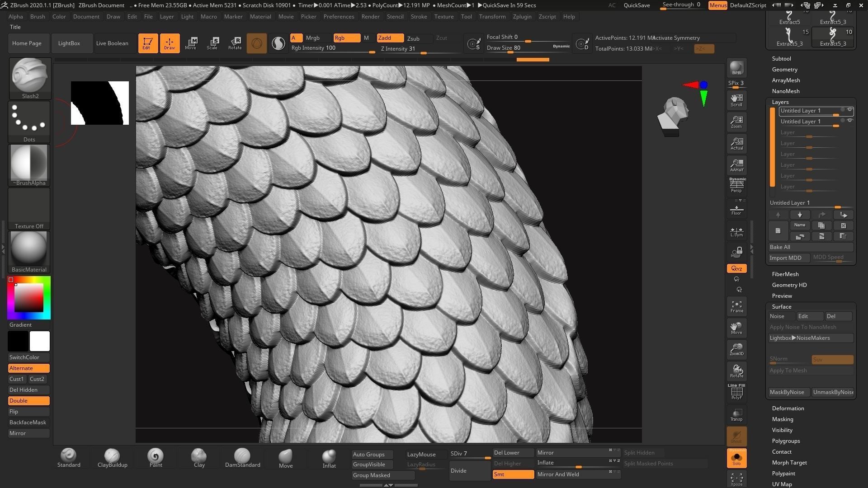Expand the Deformation section
Screen dimensions: 868x488
coord(788,408)
